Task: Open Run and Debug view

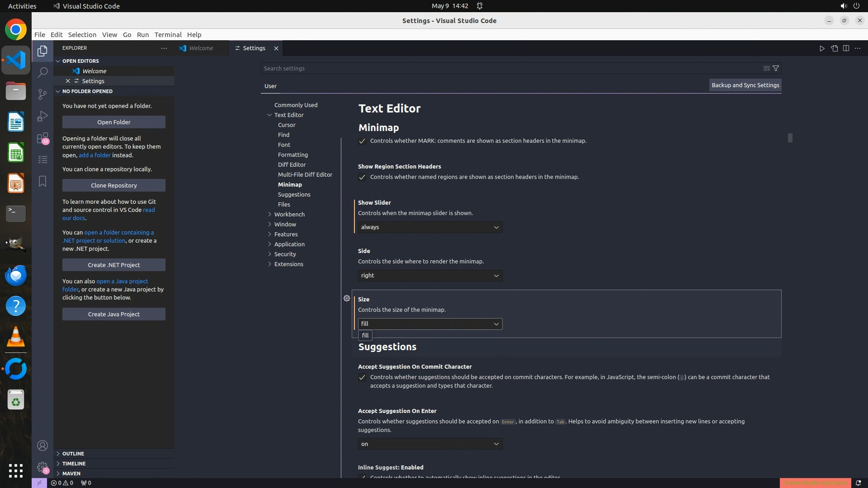Action: pyautogui.click(x=42, y=116)
